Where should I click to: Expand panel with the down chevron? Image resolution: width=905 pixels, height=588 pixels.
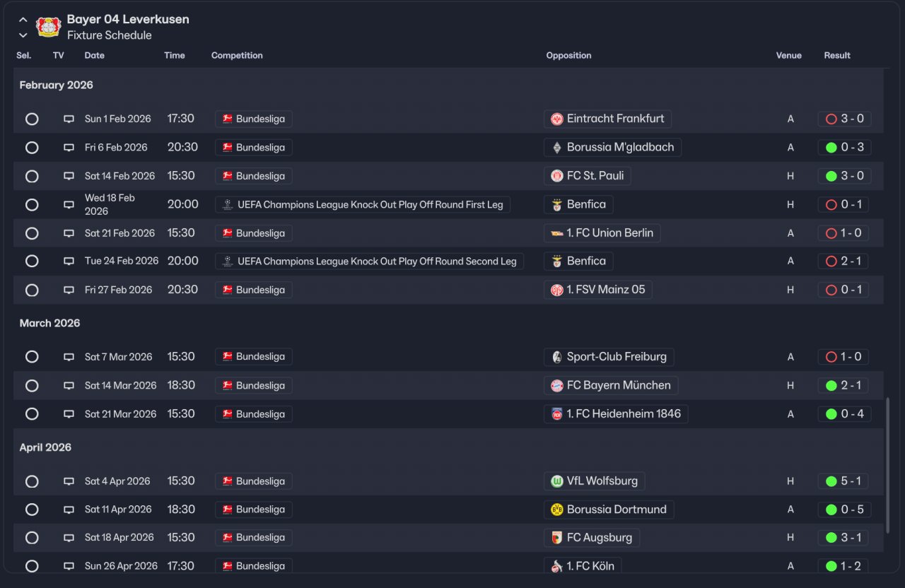(23, 35)
